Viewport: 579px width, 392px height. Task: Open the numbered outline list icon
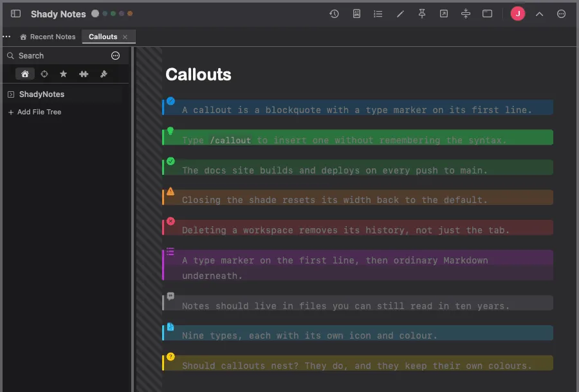coord(378,14)
